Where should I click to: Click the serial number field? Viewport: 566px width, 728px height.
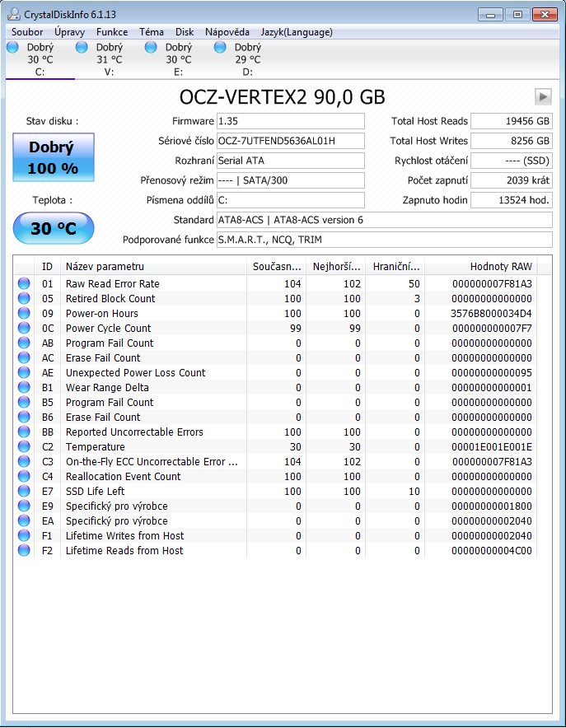pyautogui.click(x=290, y=141)
